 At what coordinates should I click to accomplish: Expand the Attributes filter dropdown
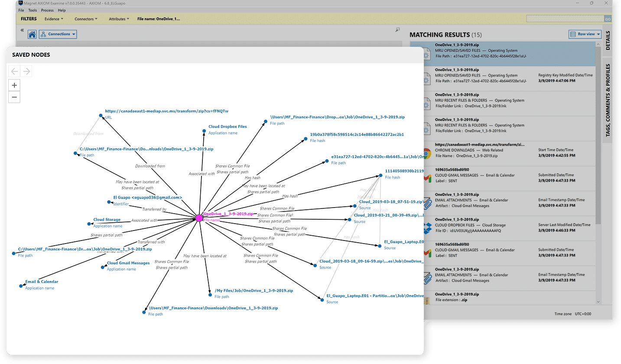119,19
